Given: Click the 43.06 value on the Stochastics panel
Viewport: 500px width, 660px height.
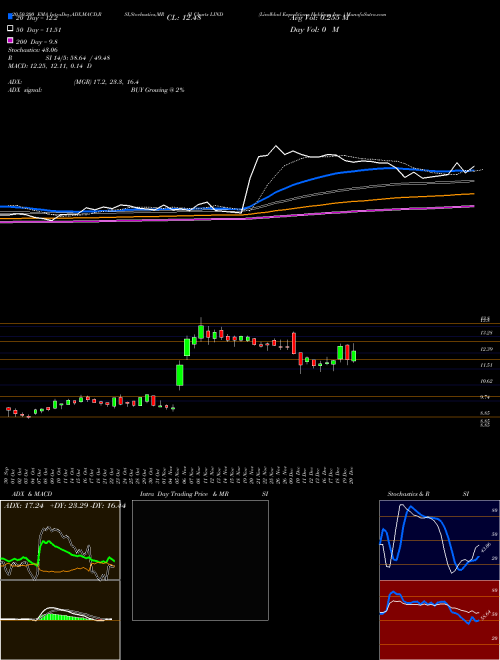Looking at the screenshot, I should [x=484, y=549].
